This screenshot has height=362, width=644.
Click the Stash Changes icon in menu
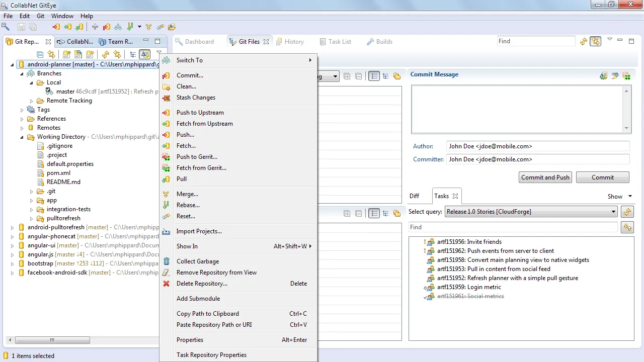(166, 98)
